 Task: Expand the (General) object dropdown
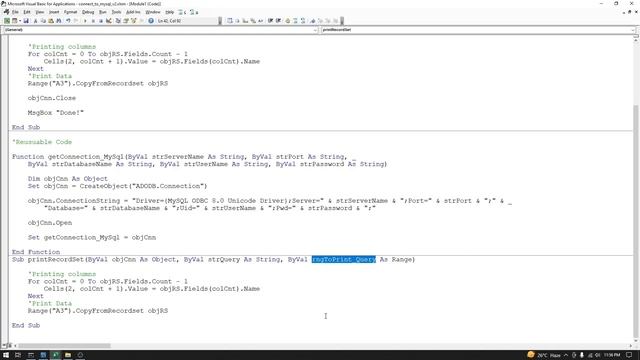(x=315, y=30)
